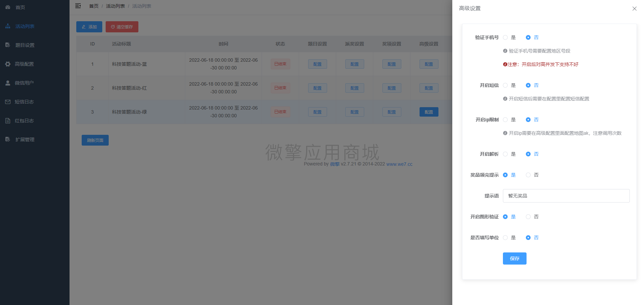The height and width of the screenshot is (305, 644).
Task: Click the 提示语 input field
Action: 566,196
